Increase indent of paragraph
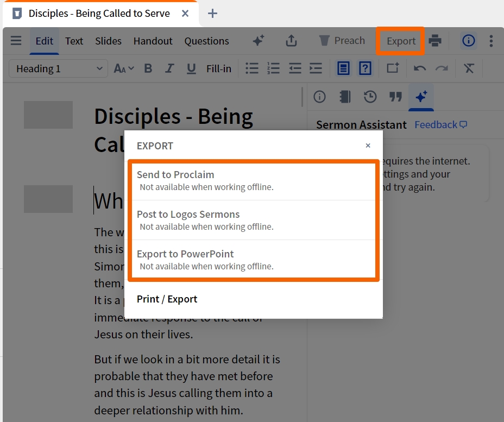 316,68
